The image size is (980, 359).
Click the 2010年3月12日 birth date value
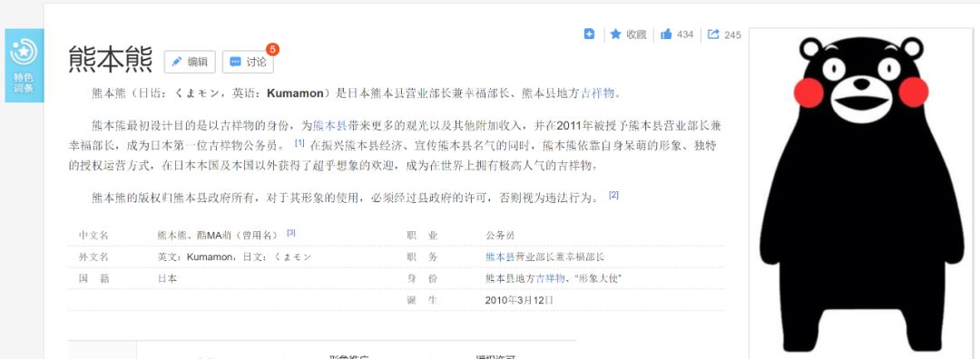(519, 300)
